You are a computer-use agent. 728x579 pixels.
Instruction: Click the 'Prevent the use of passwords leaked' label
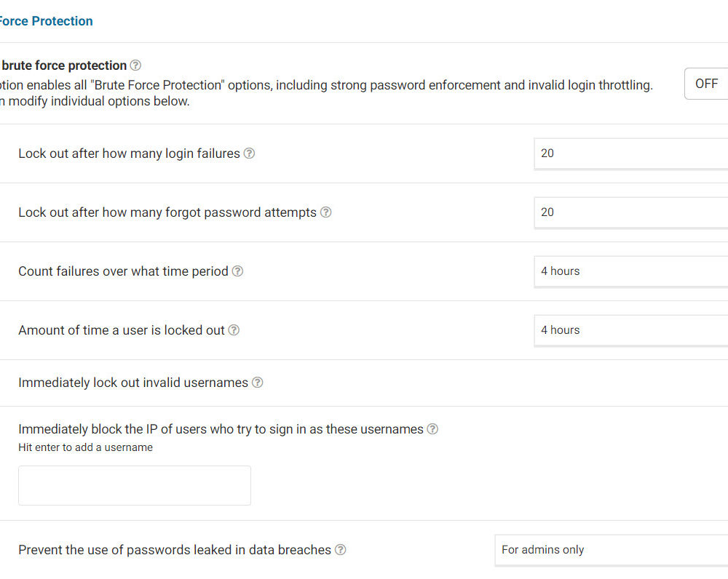175,550
